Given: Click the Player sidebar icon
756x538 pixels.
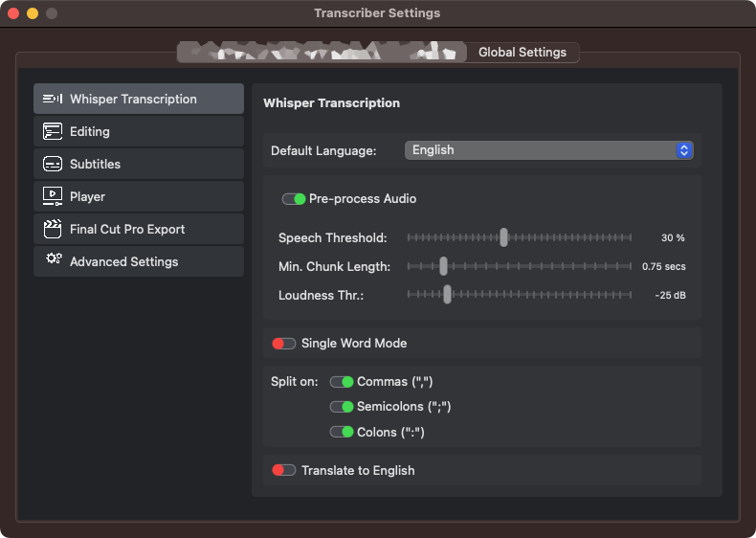Looking at the screenshot, I should (x=52, y=196).
